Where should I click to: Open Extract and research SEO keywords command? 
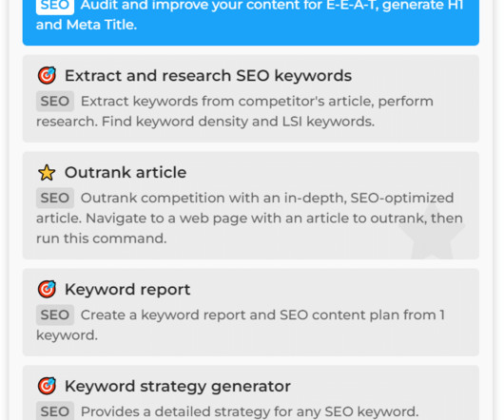(251, 99)
